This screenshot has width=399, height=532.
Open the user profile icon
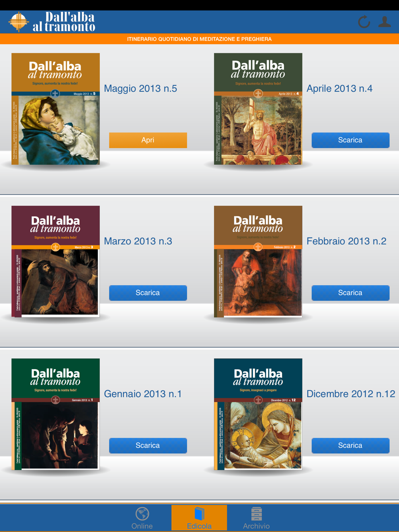pyautogui.click(x=385, y=22)
